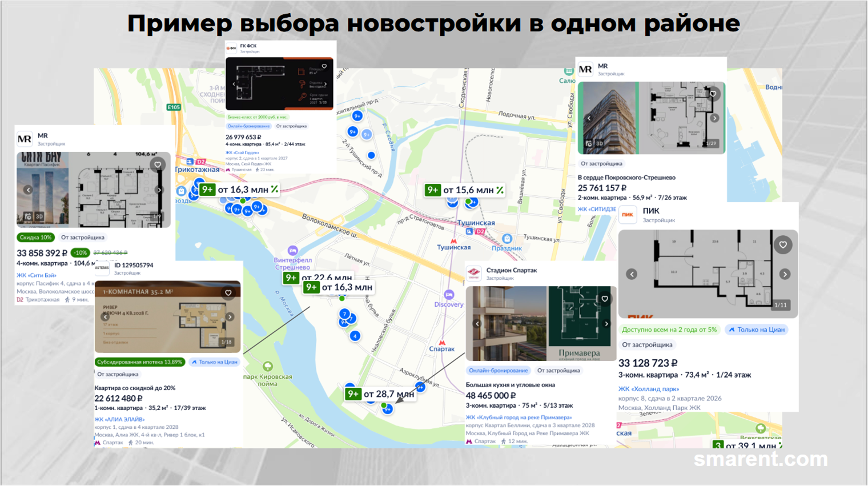
Task: Show next photo on ГК ФСК card
Action: point(326,84)
